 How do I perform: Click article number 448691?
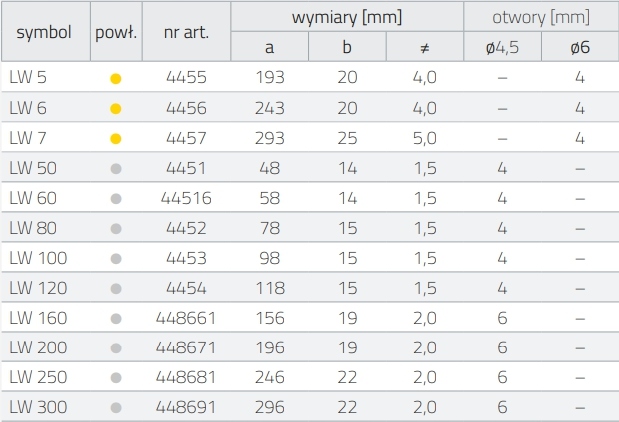pos(186,408)
